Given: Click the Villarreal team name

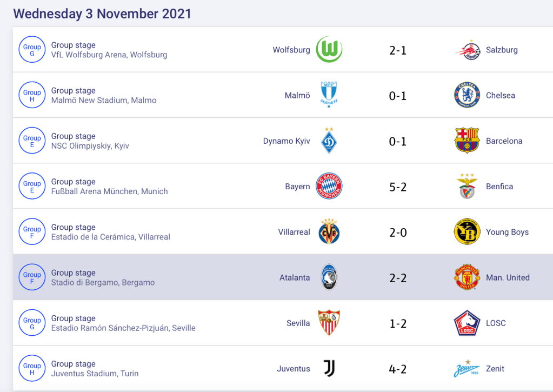Looking at the screenshot, I should point(294,232).
